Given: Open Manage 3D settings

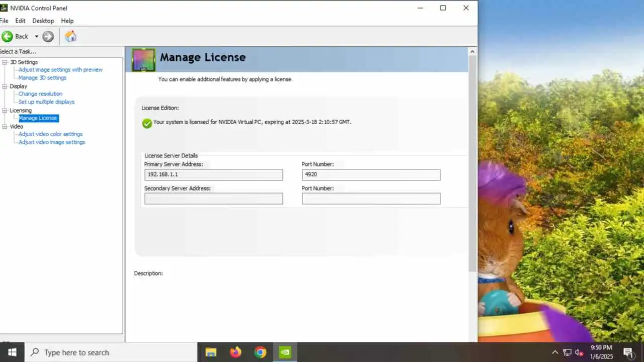Looking at the screenshot, I should pyautogui.click(x=42, y=78).
